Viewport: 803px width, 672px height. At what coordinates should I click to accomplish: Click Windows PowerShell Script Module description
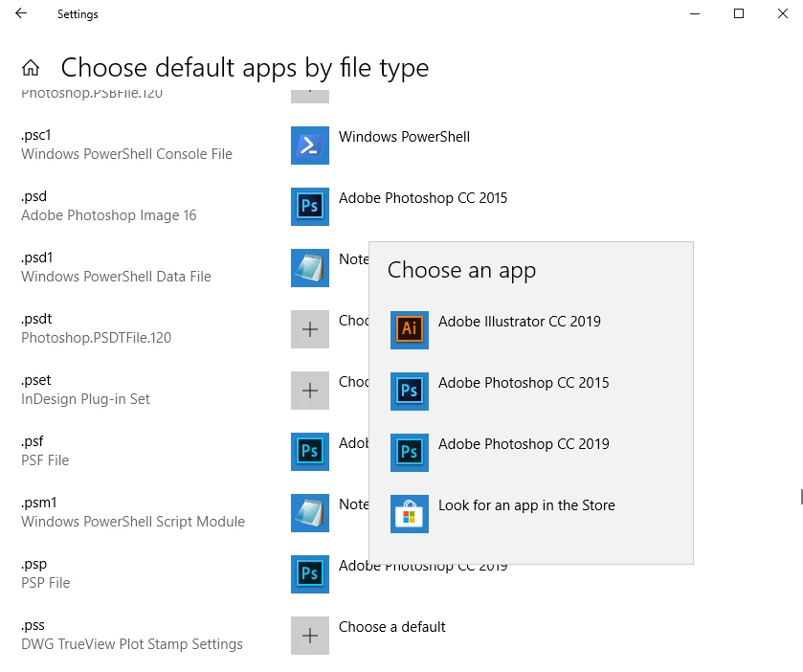point(133,522)
